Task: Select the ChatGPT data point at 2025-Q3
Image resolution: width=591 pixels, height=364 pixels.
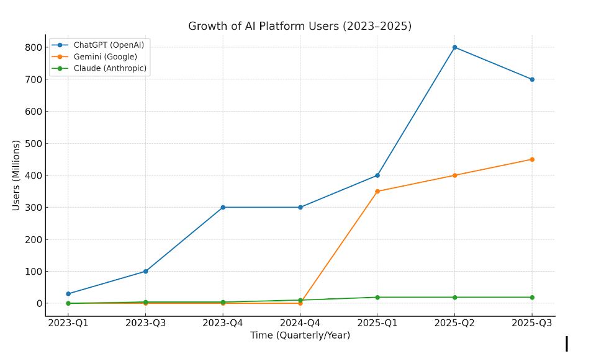Action: click(x=532, y=79)
